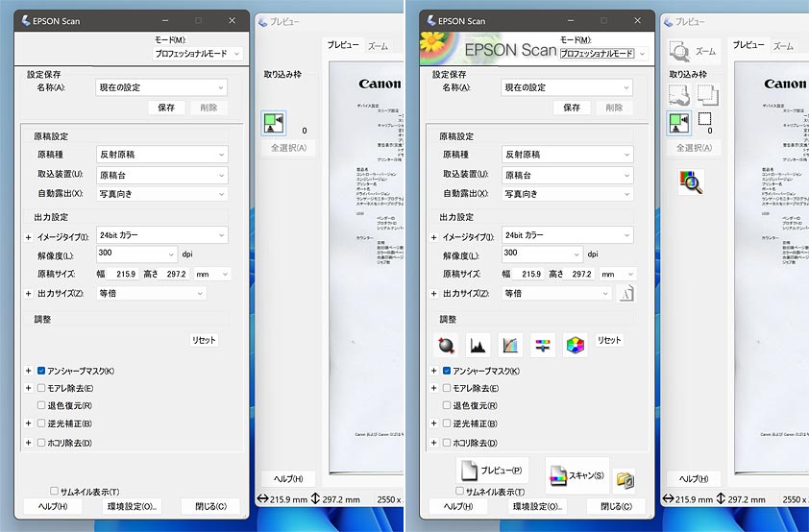Click the プレビュー window title icon in left preview

[263, 22]
